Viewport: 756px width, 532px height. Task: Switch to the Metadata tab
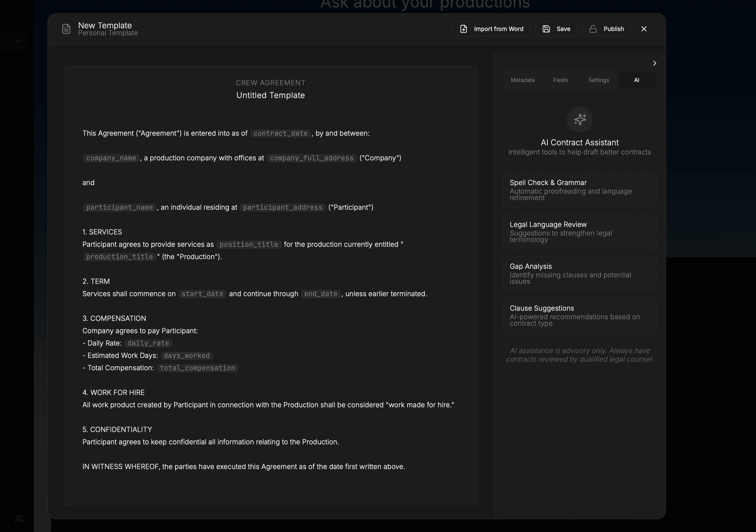[522, 80]
